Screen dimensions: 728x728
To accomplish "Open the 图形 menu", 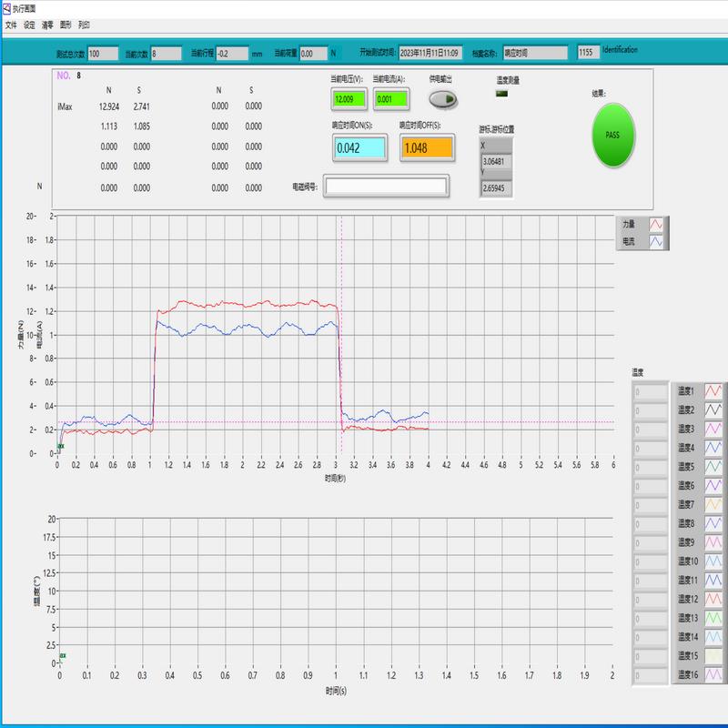I will [66, 25].
